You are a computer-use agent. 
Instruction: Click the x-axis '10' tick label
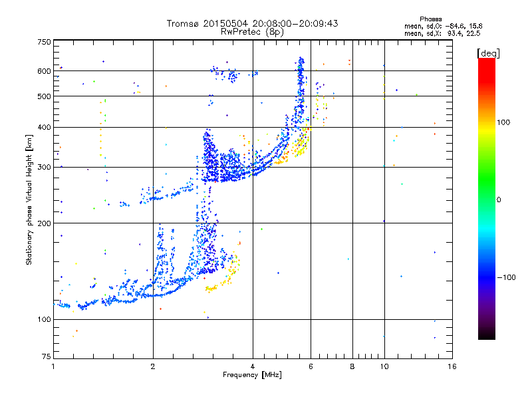click(384, 366)
